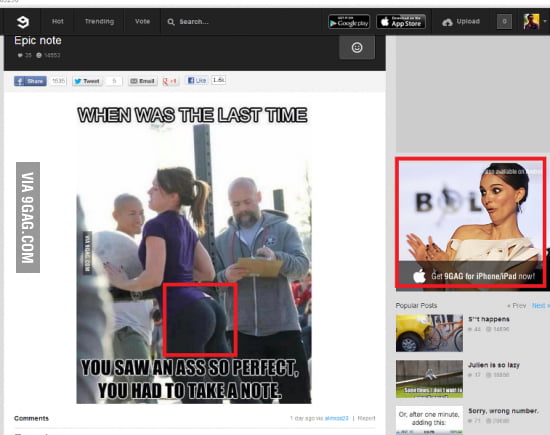Open the Julien is so lazy title
Image resolution: width=550 pixels, height=435 pixels.
494,365
